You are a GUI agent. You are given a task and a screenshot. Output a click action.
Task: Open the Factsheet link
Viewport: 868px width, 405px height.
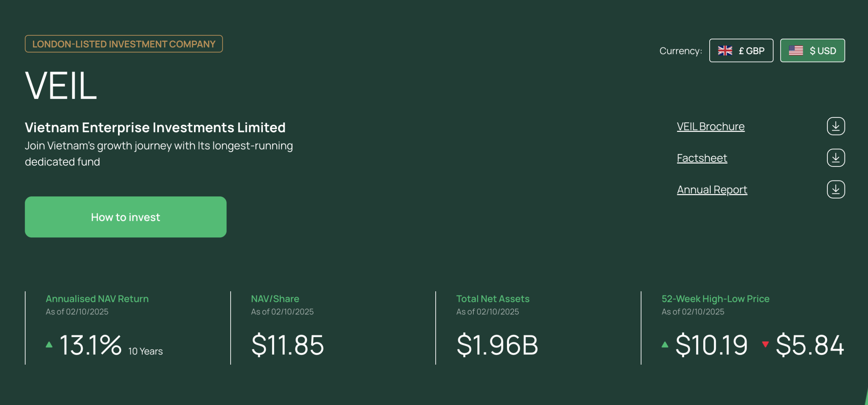pos(702,158)
